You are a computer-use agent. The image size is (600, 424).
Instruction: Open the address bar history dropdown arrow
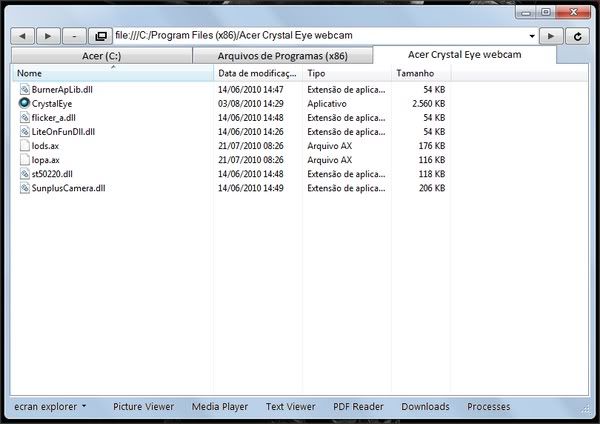point(532,36)
